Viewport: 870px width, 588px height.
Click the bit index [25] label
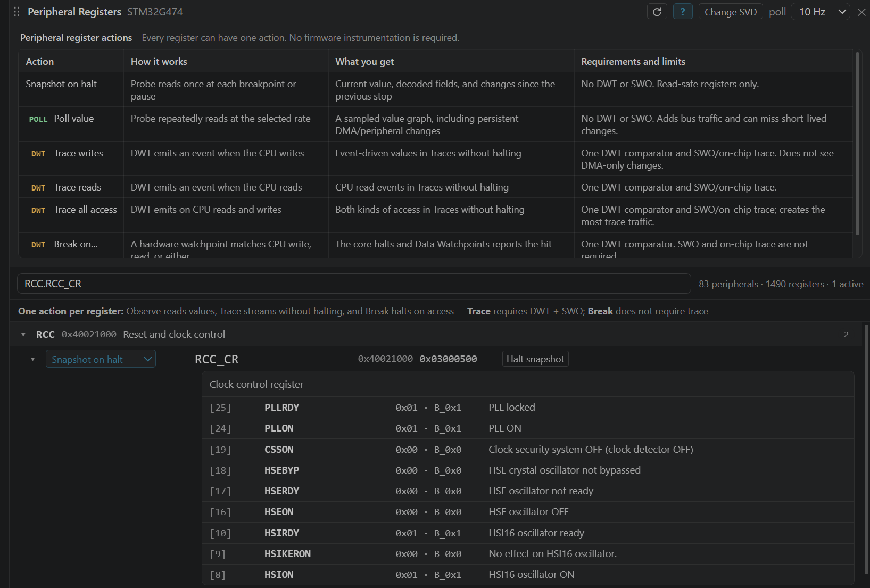click(220, 408)
